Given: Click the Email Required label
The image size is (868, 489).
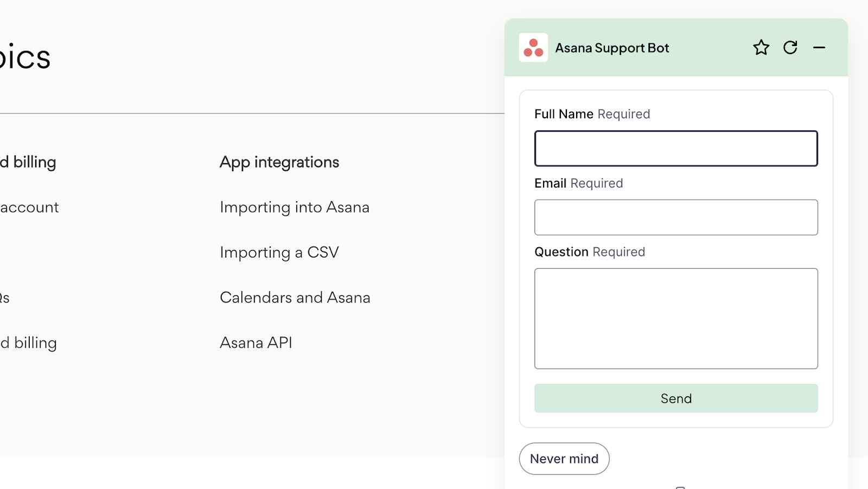Looking at the screenshot, I should coord(578,183).
